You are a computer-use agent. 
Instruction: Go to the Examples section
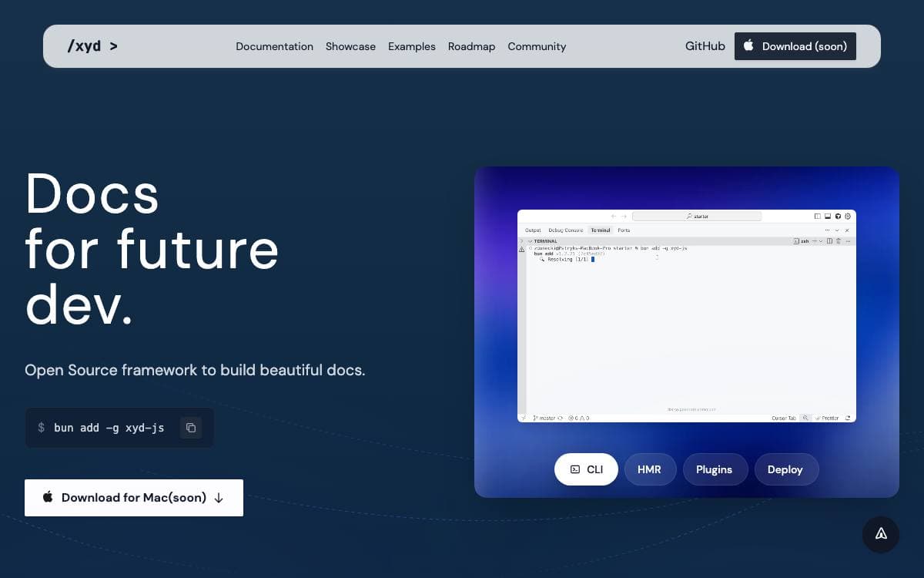pyautogui.click(x=412, y=46)
